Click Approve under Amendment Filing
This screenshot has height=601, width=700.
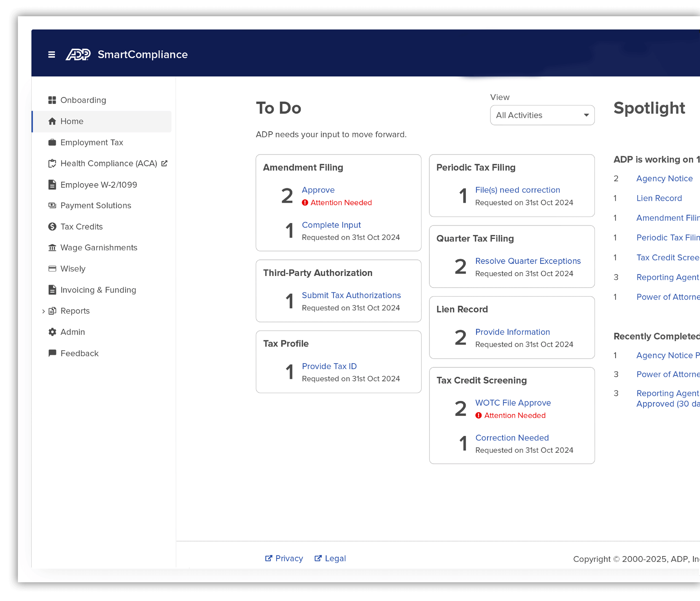[318, 190]
